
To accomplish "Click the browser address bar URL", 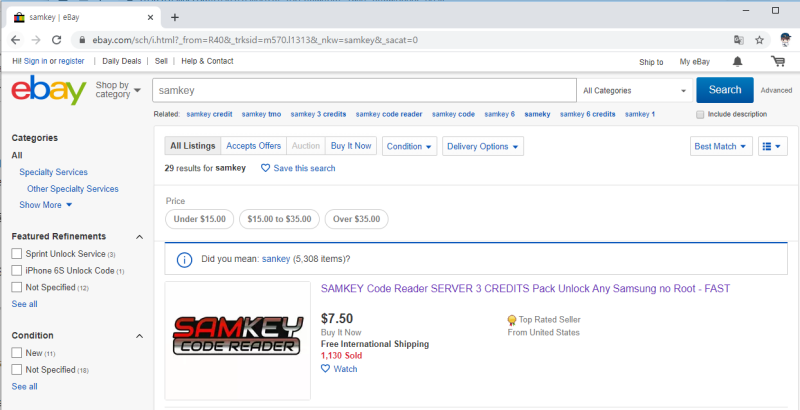I will (255, 40).
